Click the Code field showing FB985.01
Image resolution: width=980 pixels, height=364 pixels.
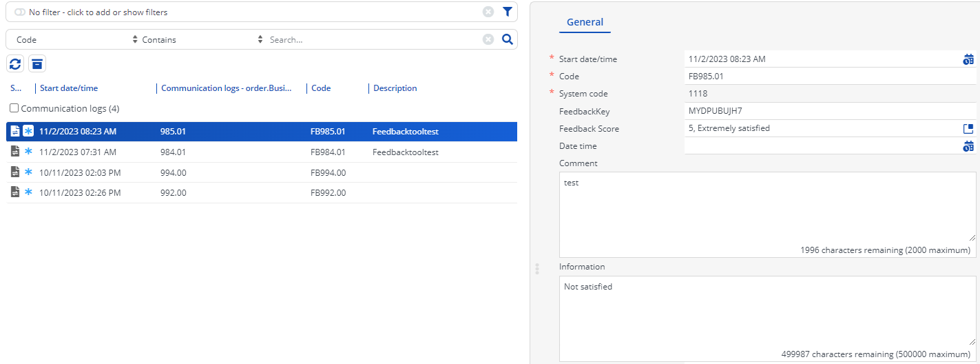[830, 77]
